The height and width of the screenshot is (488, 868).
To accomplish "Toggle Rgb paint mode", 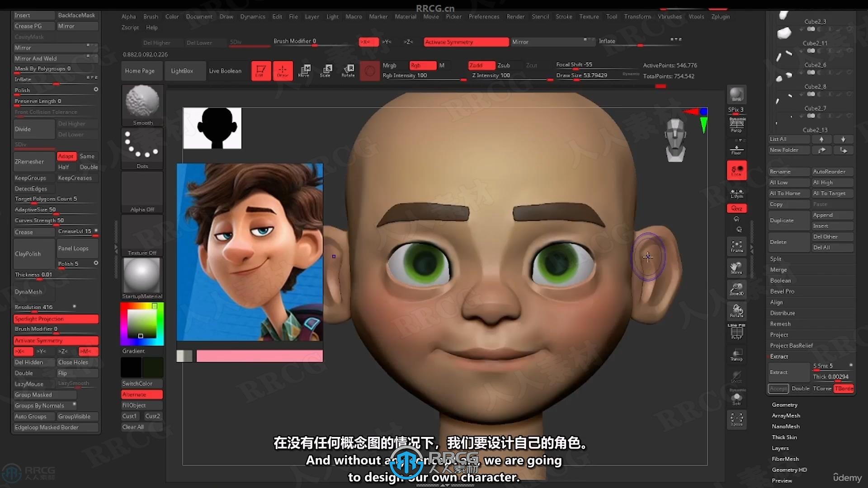I will coord(423,66).
